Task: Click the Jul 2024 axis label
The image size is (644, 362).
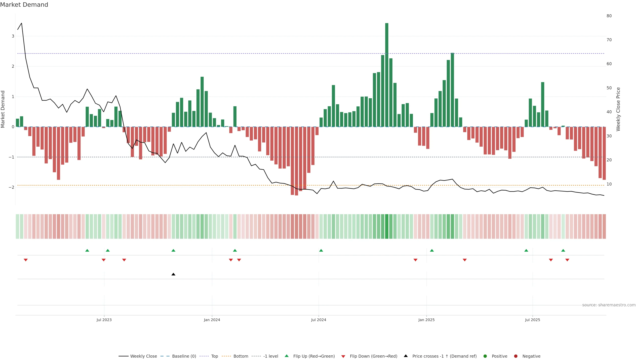Action: tap(318, 320)
